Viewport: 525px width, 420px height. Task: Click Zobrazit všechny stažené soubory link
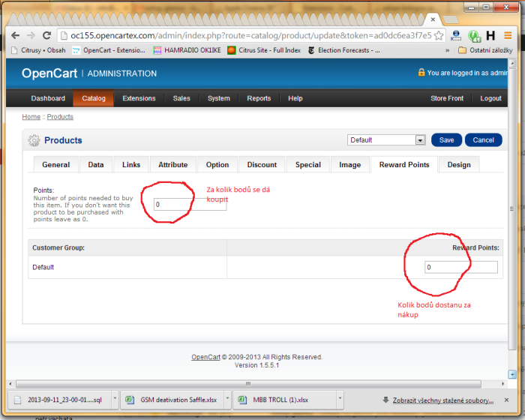click(x=443, y=400)
